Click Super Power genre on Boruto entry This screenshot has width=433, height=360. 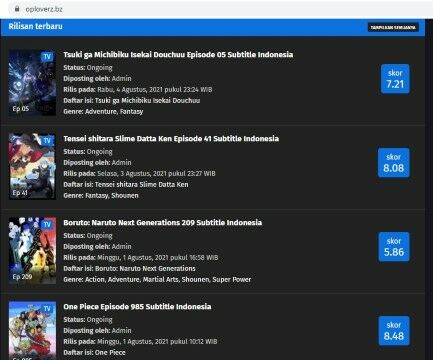click(x=232, y=279)
